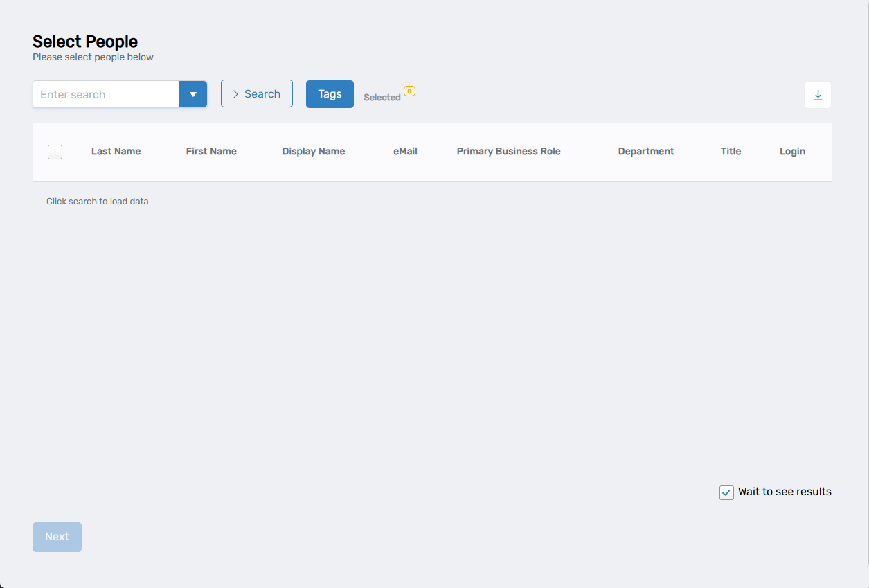Image resolution: width=869 pixels, height=588 pixels.
Task: Open the search type dropdown arrow
Action: click(x=193, y=93)
